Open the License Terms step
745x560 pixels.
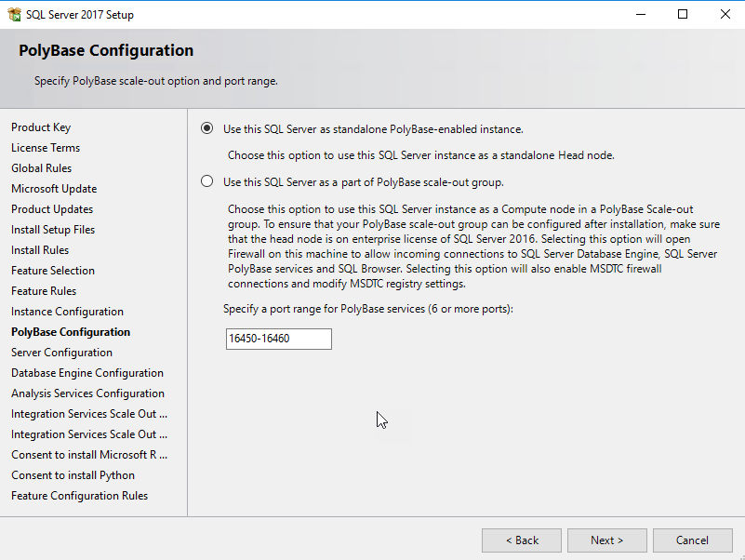click(46, 148)
